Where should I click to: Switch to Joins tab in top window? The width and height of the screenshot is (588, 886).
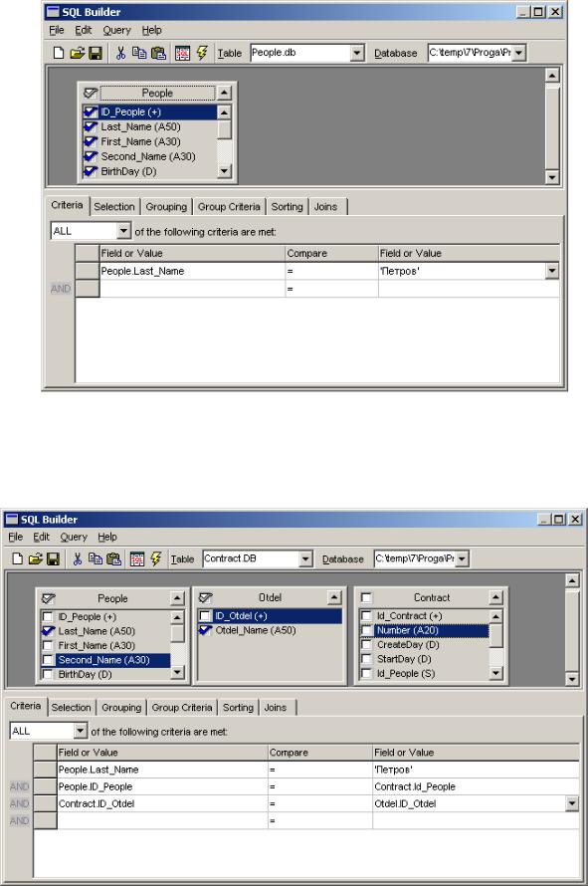[326, 207]
